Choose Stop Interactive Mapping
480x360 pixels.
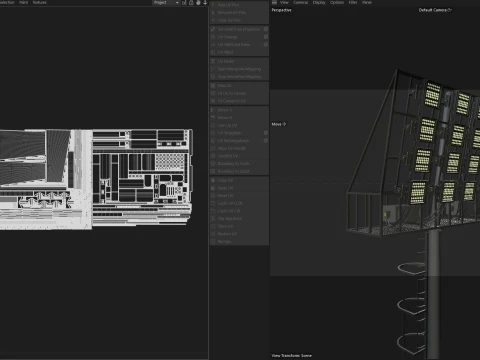[239, 77]
